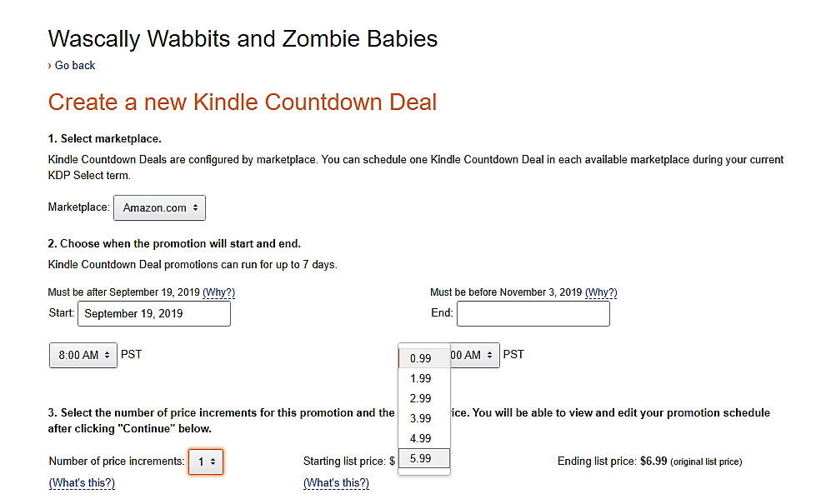Click the Go back link
The image size is (831, 504).
(x=75, y=66)
